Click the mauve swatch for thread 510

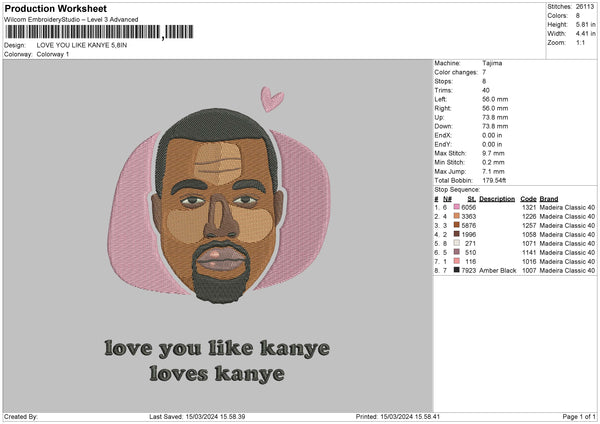coord(456,252)
